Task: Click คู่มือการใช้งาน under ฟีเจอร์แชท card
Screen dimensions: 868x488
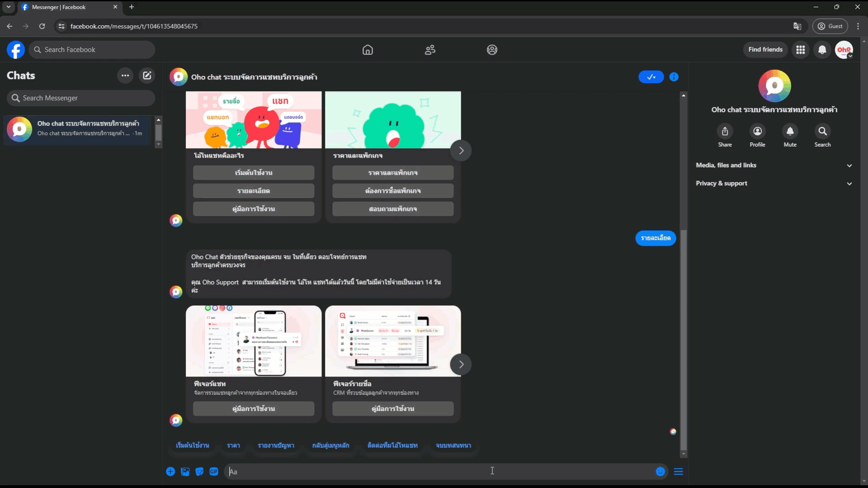Action: click(x=254, y=408)
